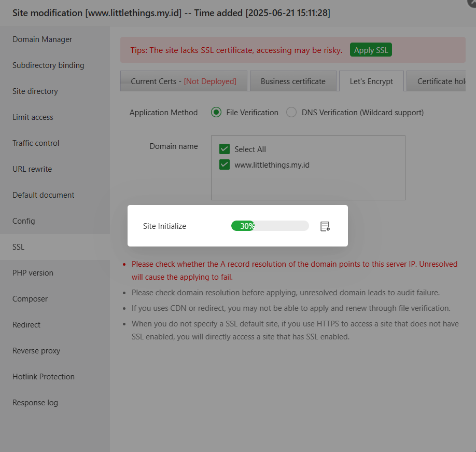View the Current Certs tab
Screen dimensions: 476x452
click(x=184, y=81)
